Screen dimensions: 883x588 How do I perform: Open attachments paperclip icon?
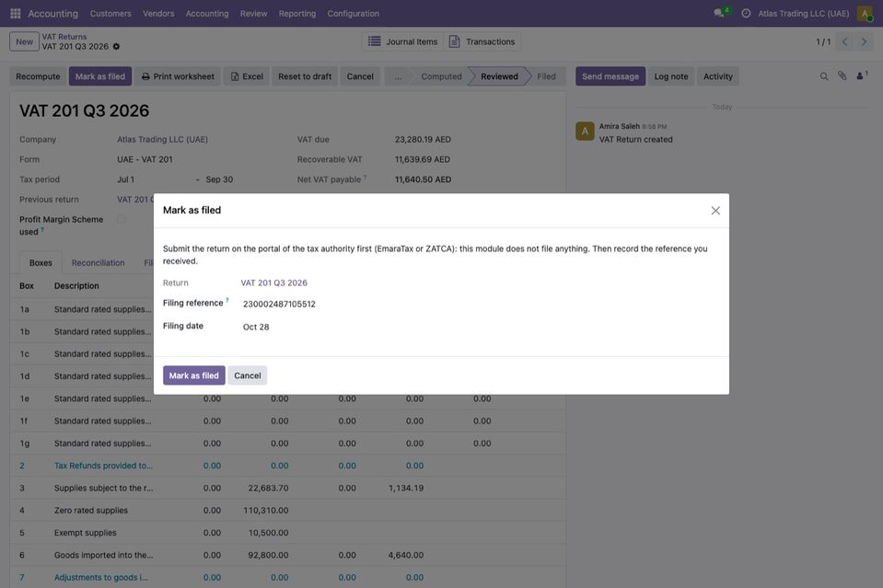pyautogui.click(x=842, y=76)
